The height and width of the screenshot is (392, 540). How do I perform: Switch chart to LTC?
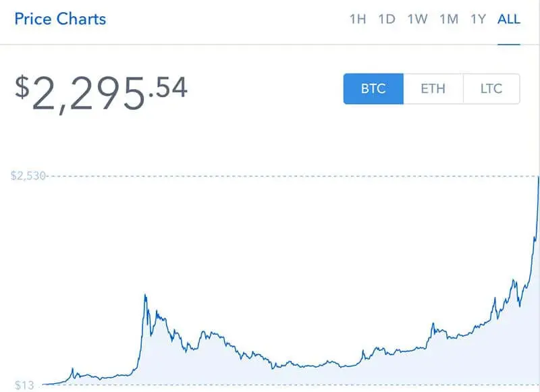491,89
